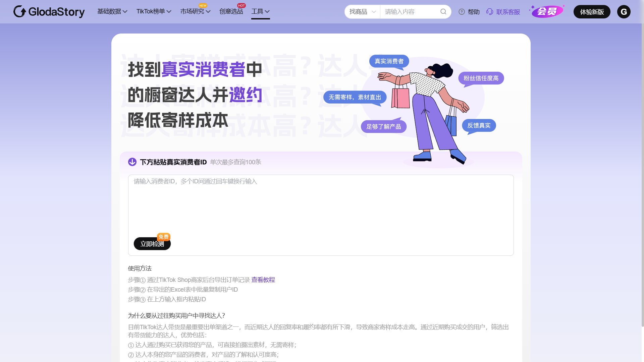The height and width of the screenshot is (362, 644).
Task: Open the 查看教程 link
Action: (x=263, y=280)
